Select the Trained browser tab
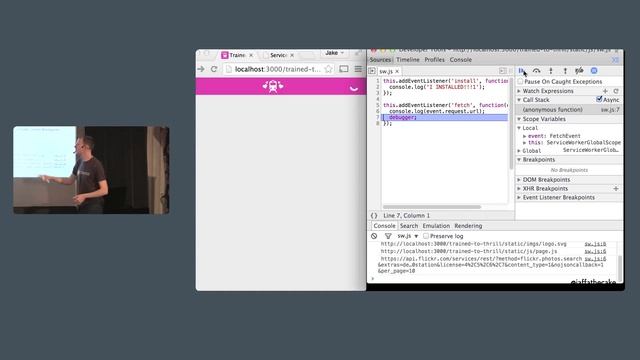This screenshot has height=360, width=640. [x=237, y=55]
